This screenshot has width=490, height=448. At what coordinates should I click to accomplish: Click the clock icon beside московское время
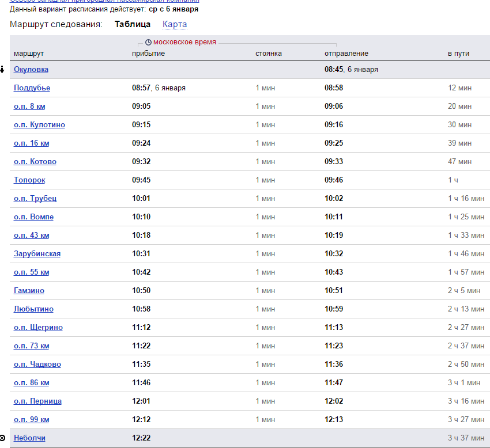(148, 43)
